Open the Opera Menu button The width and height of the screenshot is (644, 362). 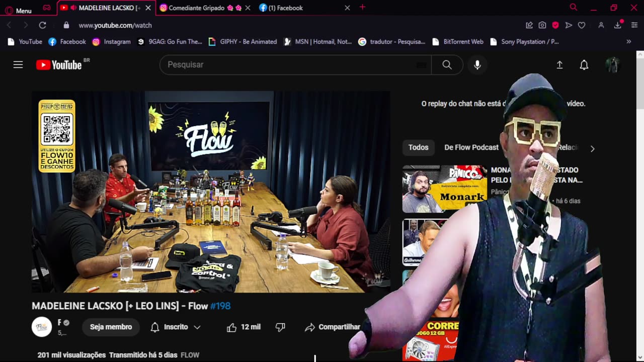18,10
